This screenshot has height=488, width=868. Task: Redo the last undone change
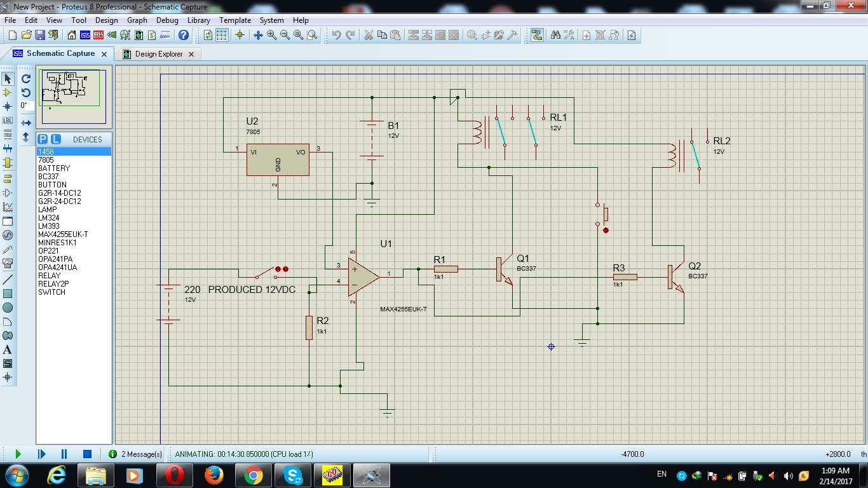tap(350, 35)
